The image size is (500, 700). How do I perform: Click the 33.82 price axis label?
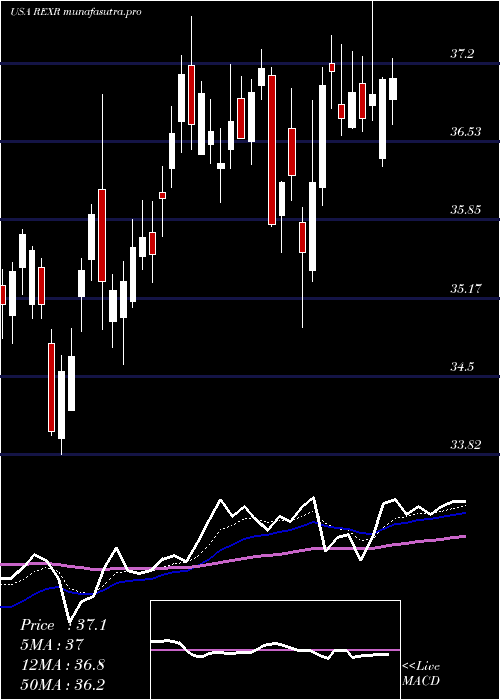tap(465, 445)
